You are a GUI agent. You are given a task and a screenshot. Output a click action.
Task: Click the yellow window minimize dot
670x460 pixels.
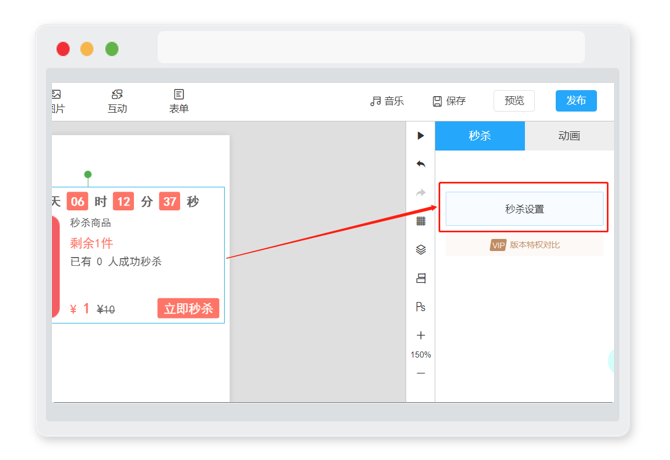(x=87, y=49)
